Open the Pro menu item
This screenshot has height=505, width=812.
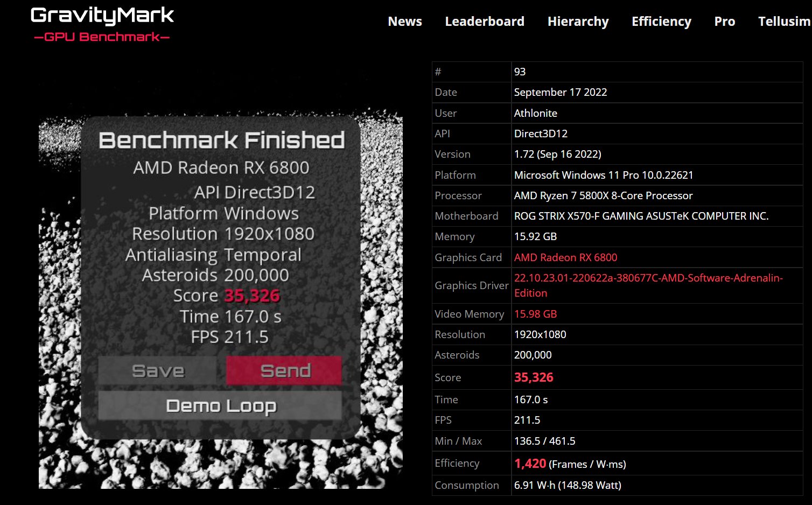(724, 22)
